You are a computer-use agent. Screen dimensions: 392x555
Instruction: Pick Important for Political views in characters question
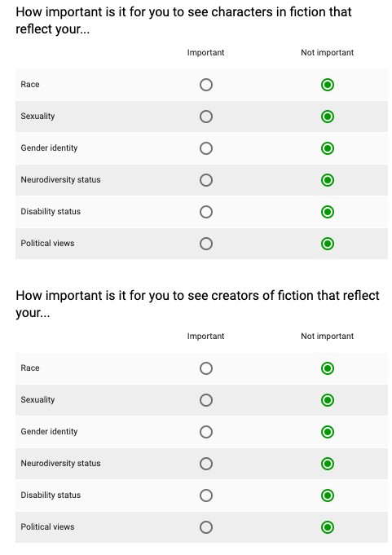206,244
